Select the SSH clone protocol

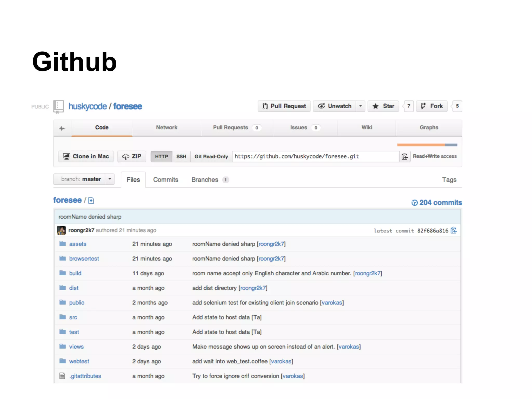(181, 157)
